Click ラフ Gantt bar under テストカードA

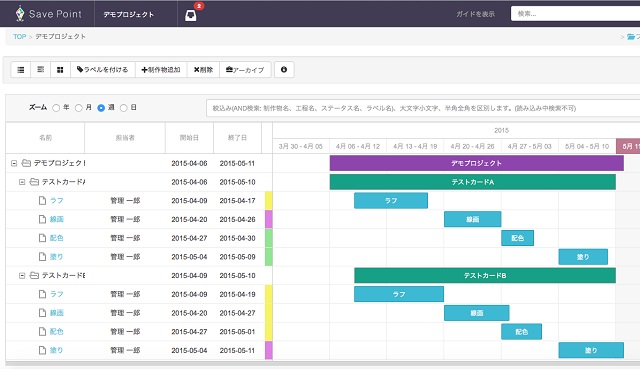coord(391,201)
